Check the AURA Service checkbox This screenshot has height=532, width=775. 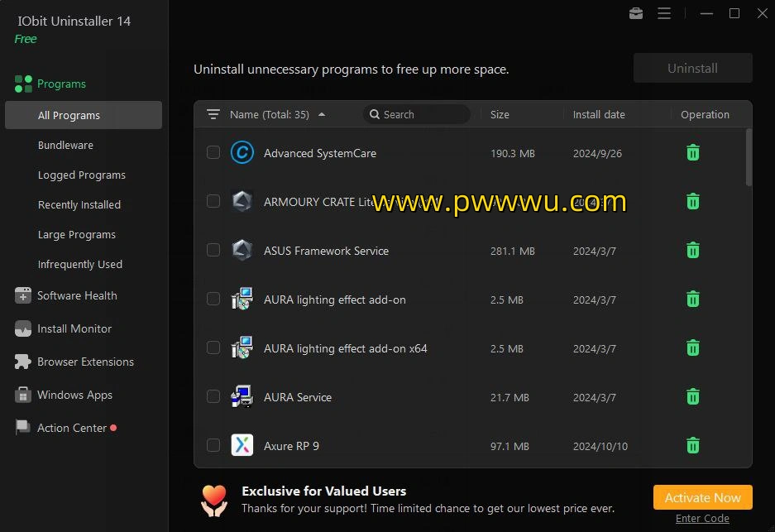(213, 396)
